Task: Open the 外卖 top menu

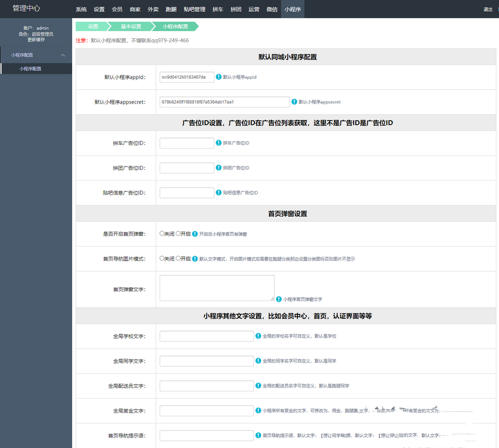Action: pyautogui.click(x=153, y=9)
